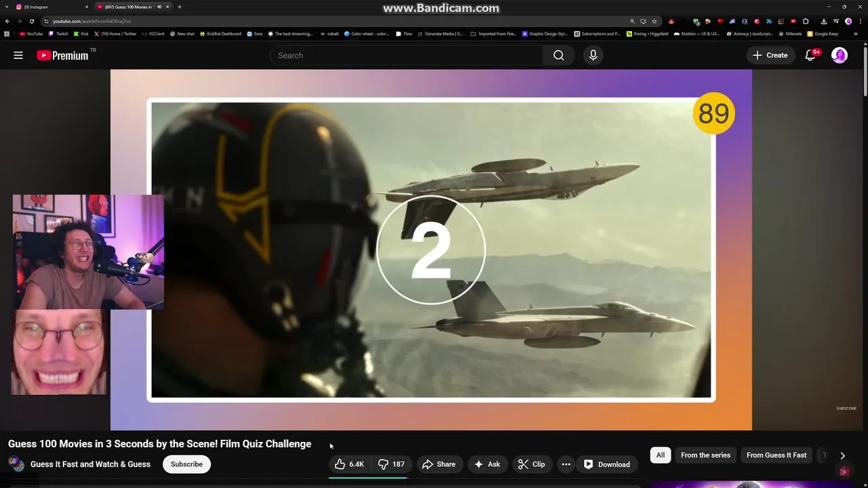Open the Pricing Higgsfield bookmark

coord(648,34)
